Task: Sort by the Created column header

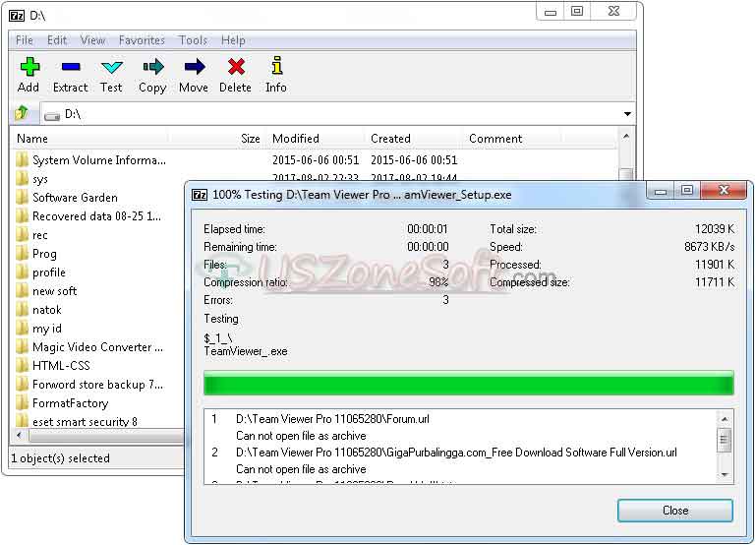Action: 415,139
